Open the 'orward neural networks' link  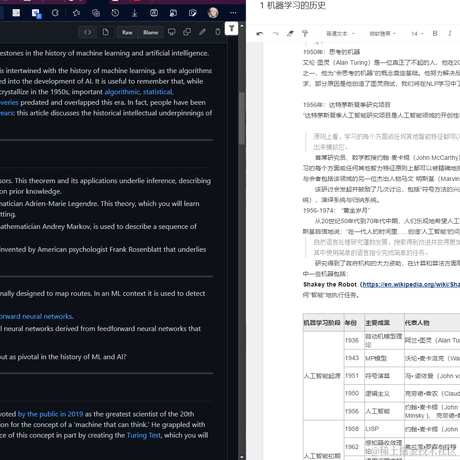[x=36, y=316]
